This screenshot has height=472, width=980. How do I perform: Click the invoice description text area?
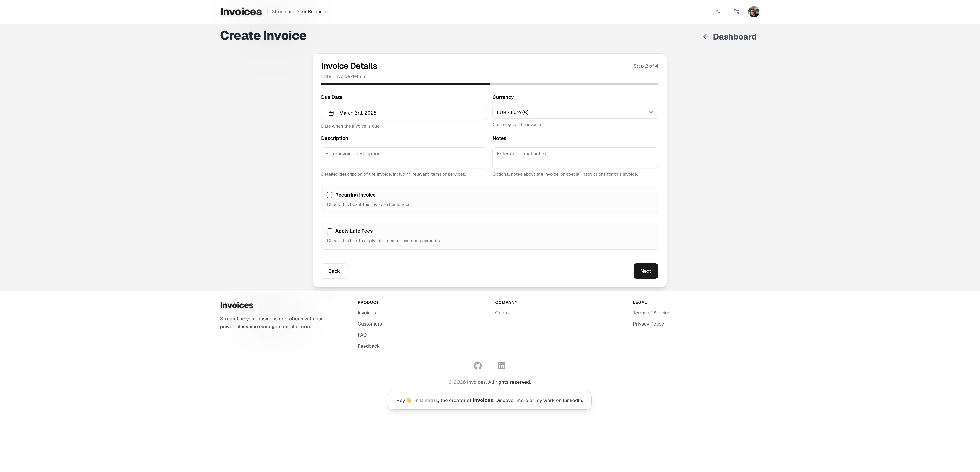pyautogui.click(x=403, y=158)
